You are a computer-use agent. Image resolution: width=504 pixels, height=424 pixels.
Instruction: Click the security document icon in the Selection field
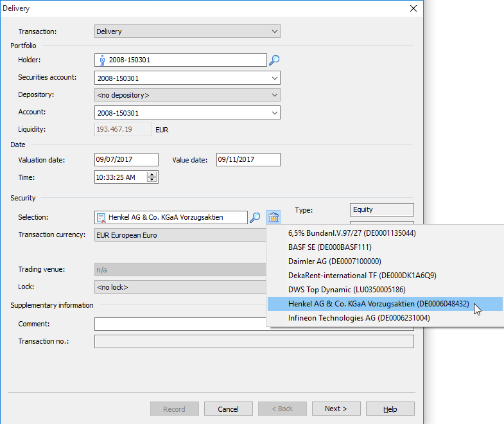[101, 217]
